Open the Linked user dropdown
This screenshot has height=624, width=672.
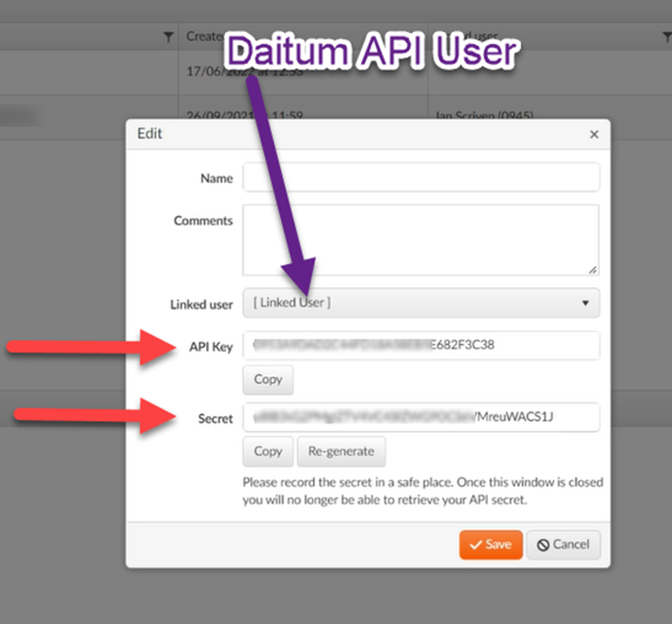tap(420, 303)
